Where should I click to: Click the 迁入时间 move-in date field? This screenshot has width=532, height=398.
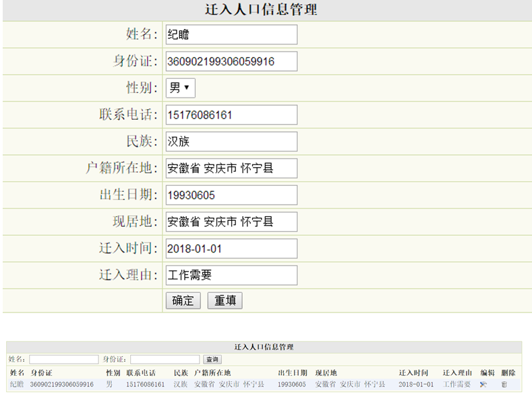point(231,248)
